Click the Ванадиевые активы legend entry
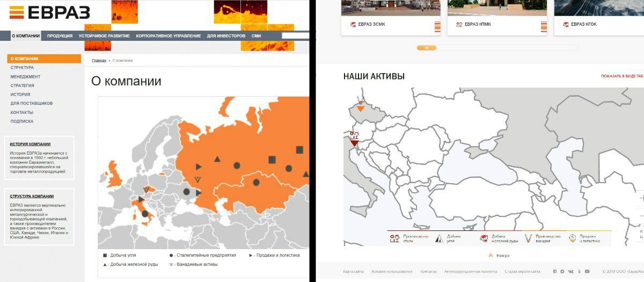 195,264
